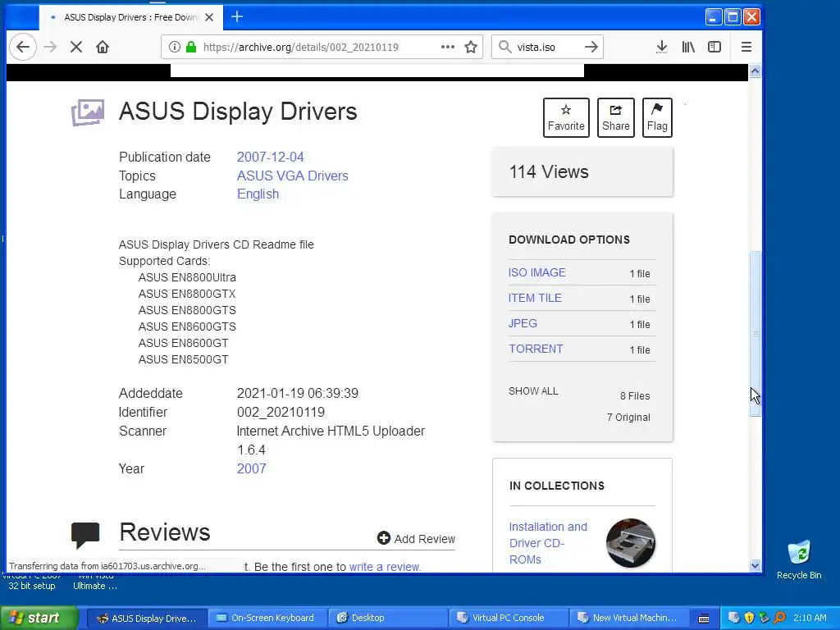The image size is (840, 630).
Task: Click the green padlock security icon
Action: 190,47
